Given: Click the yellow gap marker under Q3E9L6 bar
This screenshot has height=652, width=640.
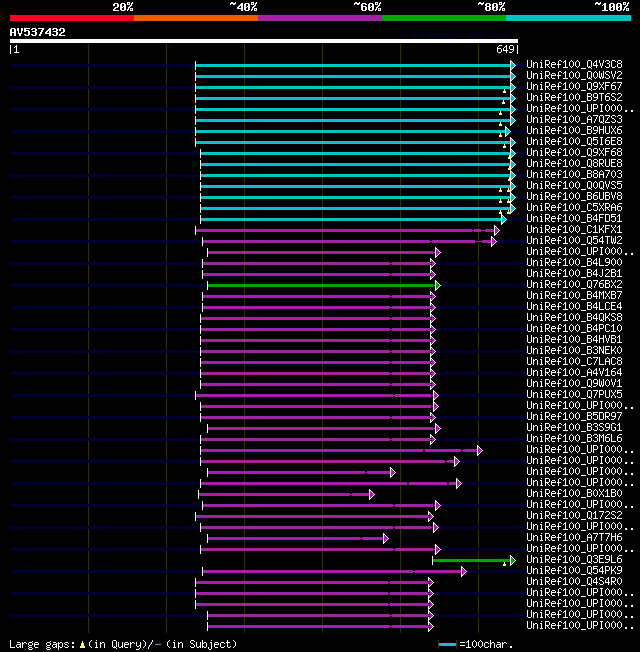Looking at the screenshot, I should pos(504,564).
